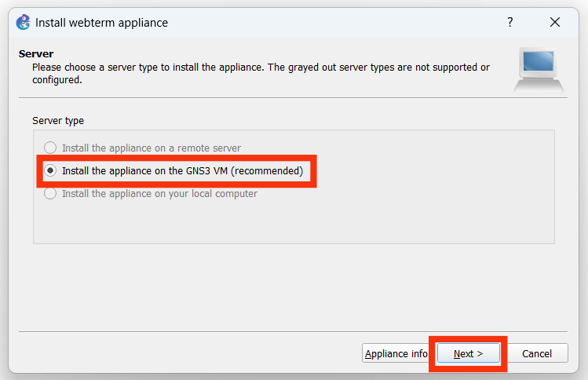Click the separator line above the buttons
588x380 pixels.
coord(294,331)
